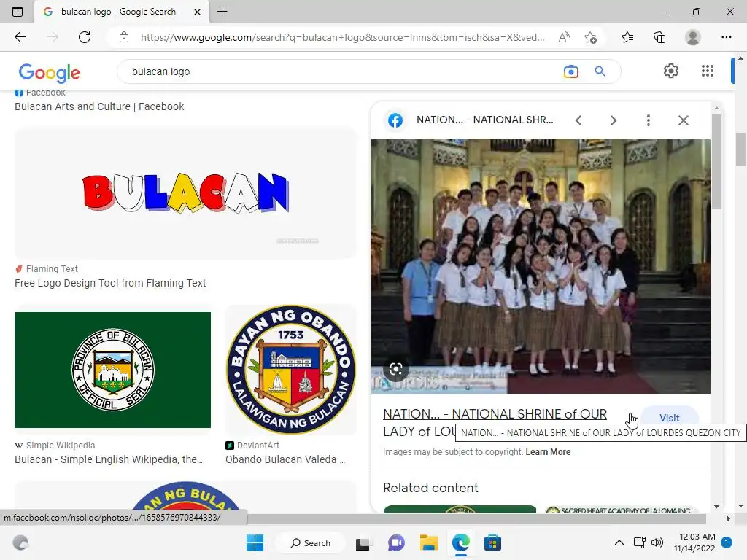This screenshot has height=560, width=747.
Task: Show previous image in preview panel
Action: pyautogui.click(x=578, y=120)
